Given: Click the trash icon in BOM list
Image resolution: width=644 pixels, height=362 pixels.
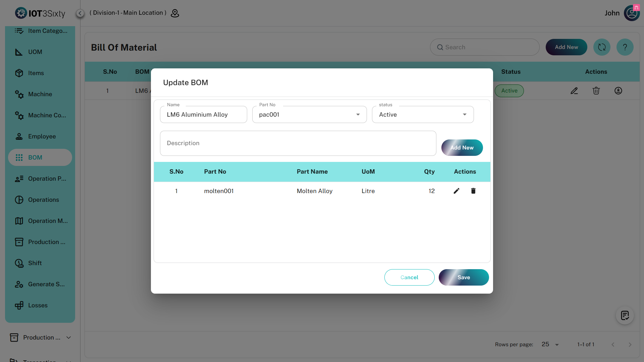Looking at the screenshot, I should pyautogui.click(x=596, y=91).
